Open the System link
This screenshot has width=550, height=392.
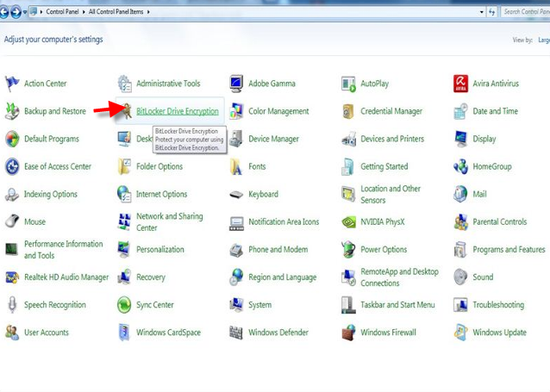click(x=260, y=305)
